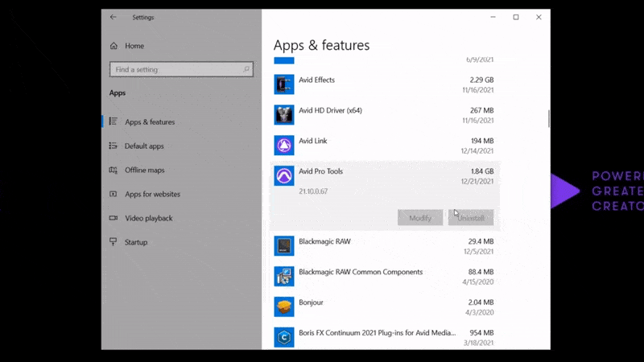Open Video playback page
This screenshot has height=362, width=644.
[x=149, y=218]
